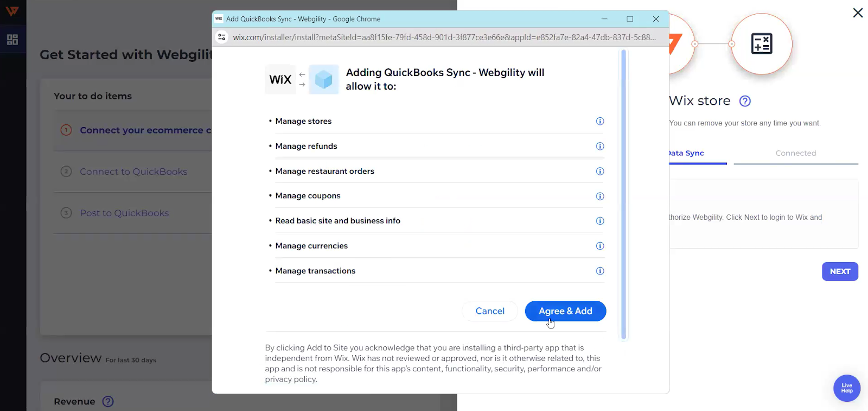
Task: Select the Connected tab
Action: (x=796, y=153)
